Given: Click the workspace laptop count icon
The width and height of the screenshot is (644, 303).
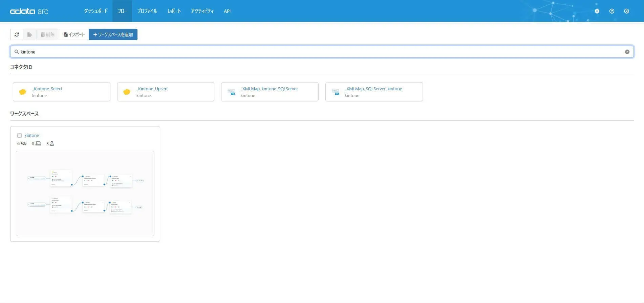Looking at the screenshot, I should [38, 143].
